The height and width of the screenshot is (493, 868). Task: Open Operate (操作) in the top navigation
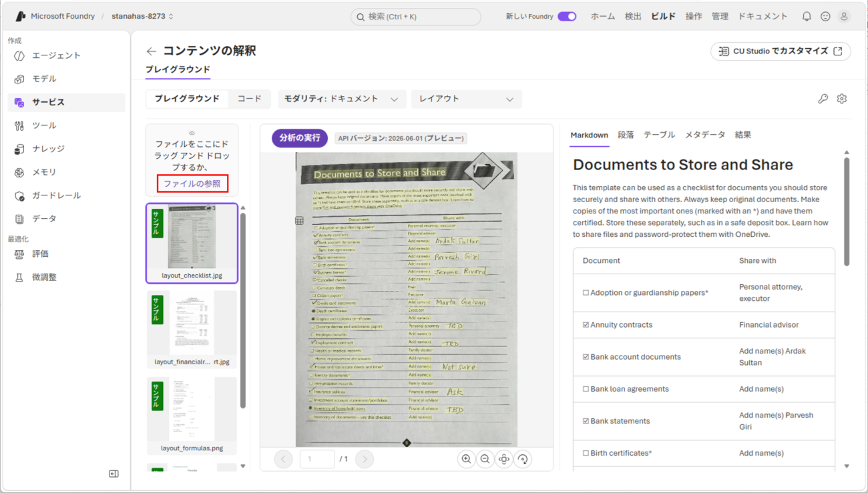pos(694,17)
